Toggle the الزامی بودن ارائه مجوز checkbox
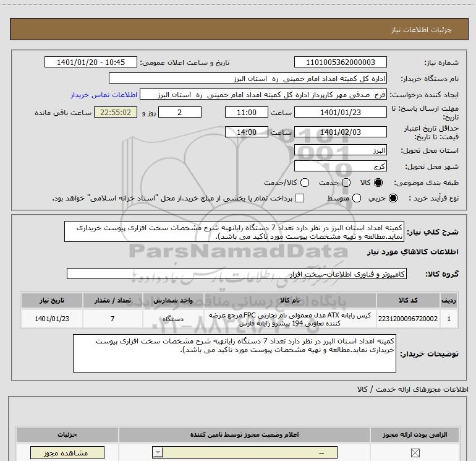The height and width of the screenshot is (461, 476). tap(415, 453)
